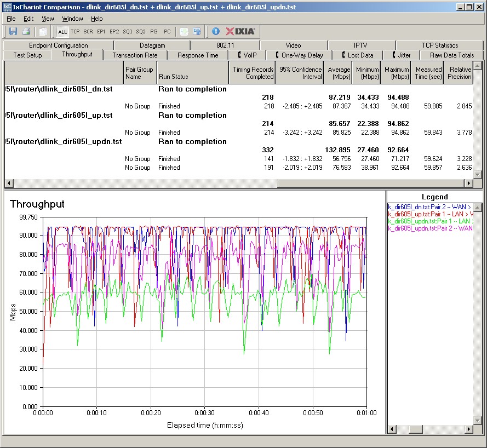
Task: Click Timing Records Completed column header
Action: tap(252, 73)
